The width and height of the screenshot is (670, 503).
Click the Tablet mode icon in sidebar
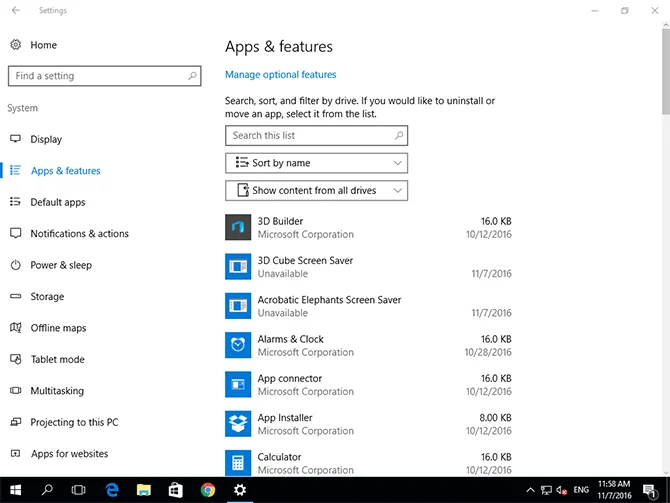15,359
